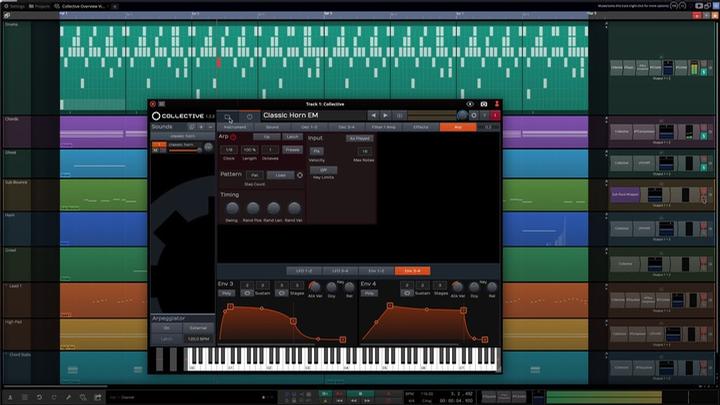Viewport: 720px width, 405px height.
Task: Click the eye icon in plugin title bar
Action: 470,104
